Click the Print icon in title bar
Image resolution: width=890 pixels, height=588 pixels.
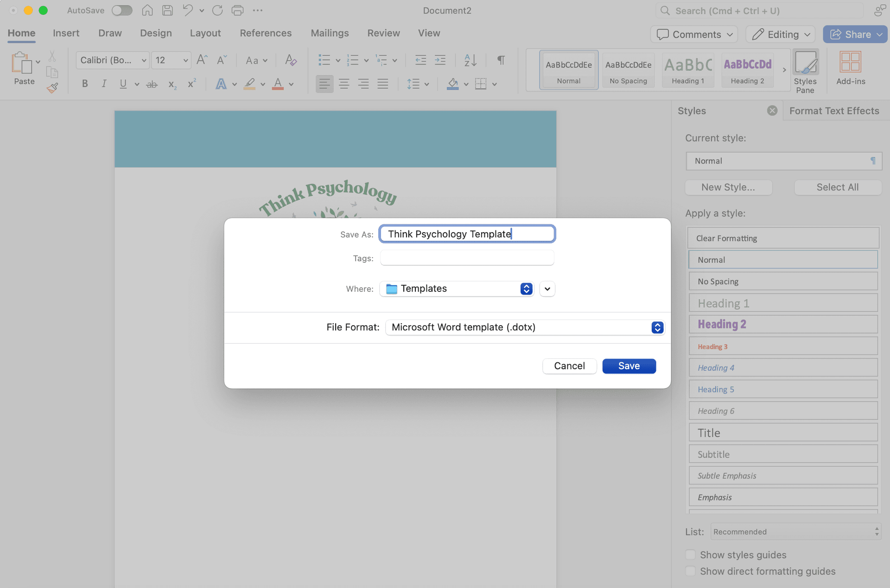[x=237, y=10]
